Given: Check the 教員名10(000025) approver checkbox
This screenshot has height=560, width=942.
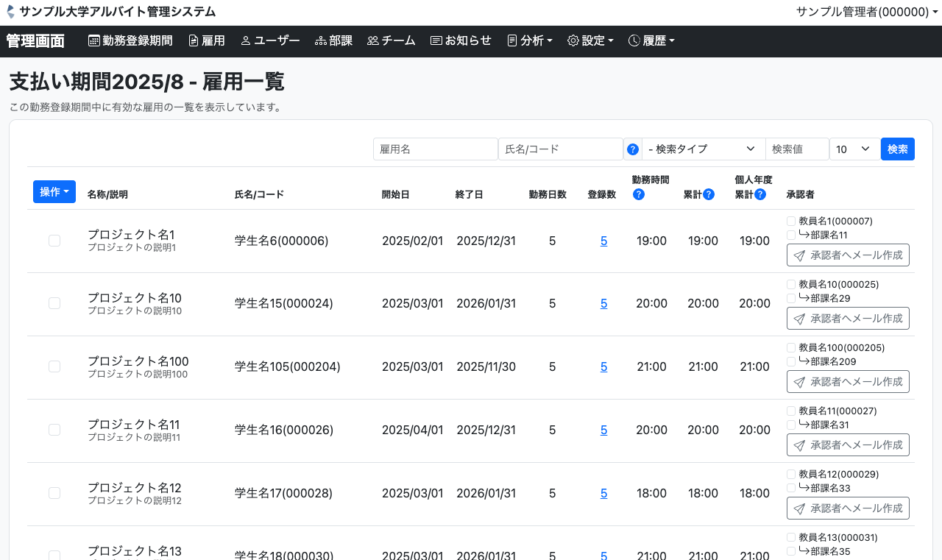Looking at the screenshot, I should [x=791, y=285].
